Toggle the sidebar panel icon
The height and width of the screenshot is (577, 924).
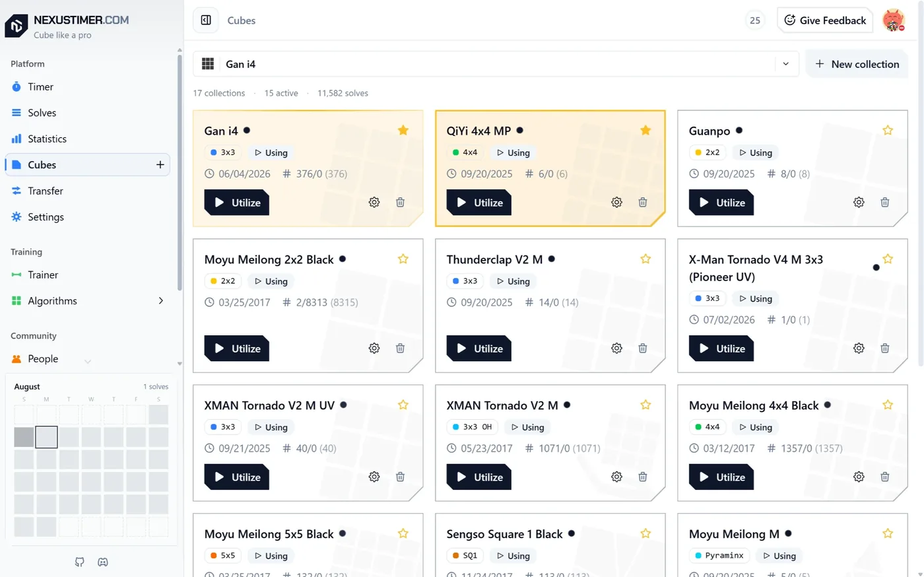click(206, 20)
